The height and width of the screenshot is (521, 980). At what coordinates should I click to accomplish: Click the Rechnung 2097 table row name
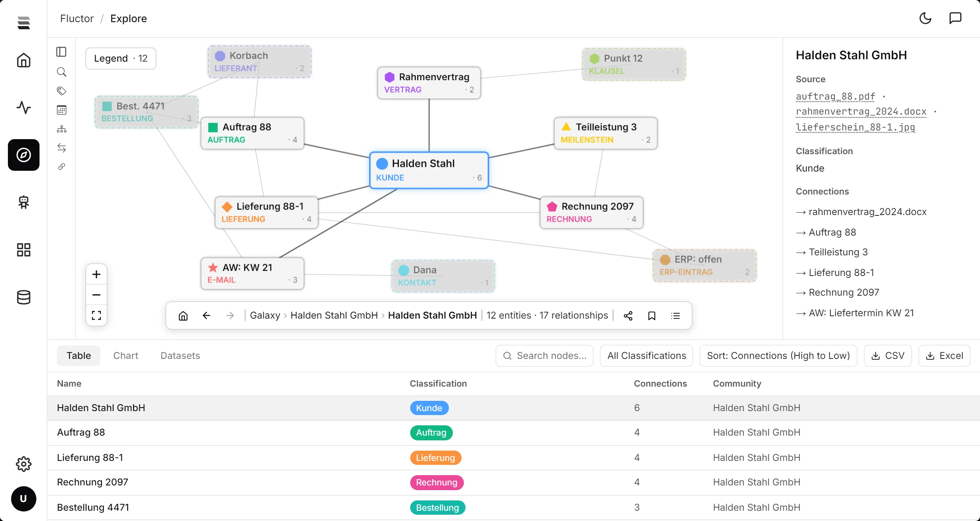click(x=92, y=482)
